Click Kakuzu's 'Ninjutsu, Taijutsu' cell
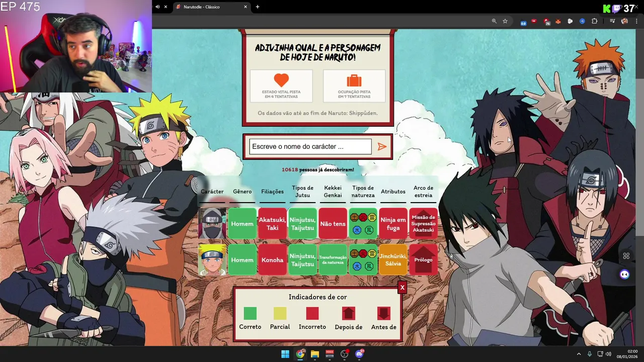 tap(302, 224)
